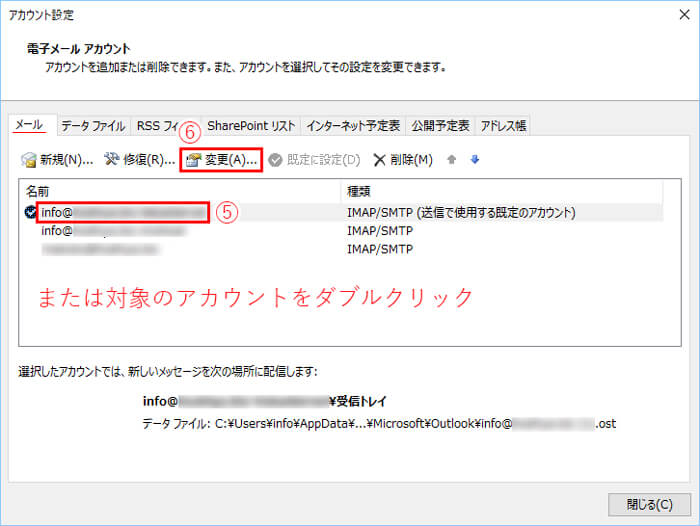Open the インターネット予定表 tab
The height and width of the screenshot is (526, 700).
(x=353, y=126)
